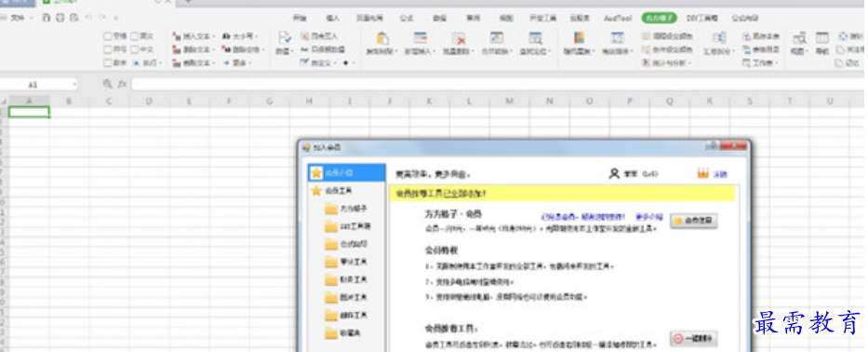Open the Name Box dropdown arrow
Viewport: 868px width, 352px height.
(x=74, y=85)
